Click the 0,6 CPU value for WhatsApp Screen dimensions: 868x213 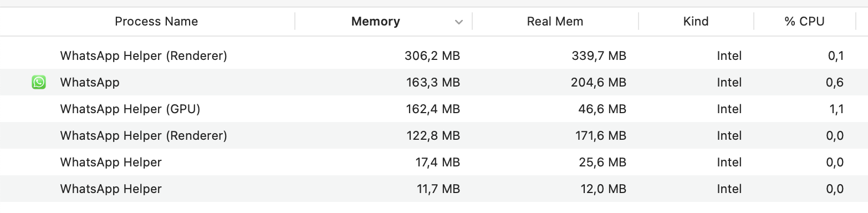pos(835,83)
